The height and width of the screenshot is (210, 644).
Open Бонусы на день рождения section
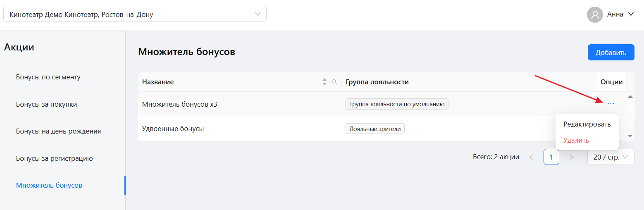coord(58,131)
